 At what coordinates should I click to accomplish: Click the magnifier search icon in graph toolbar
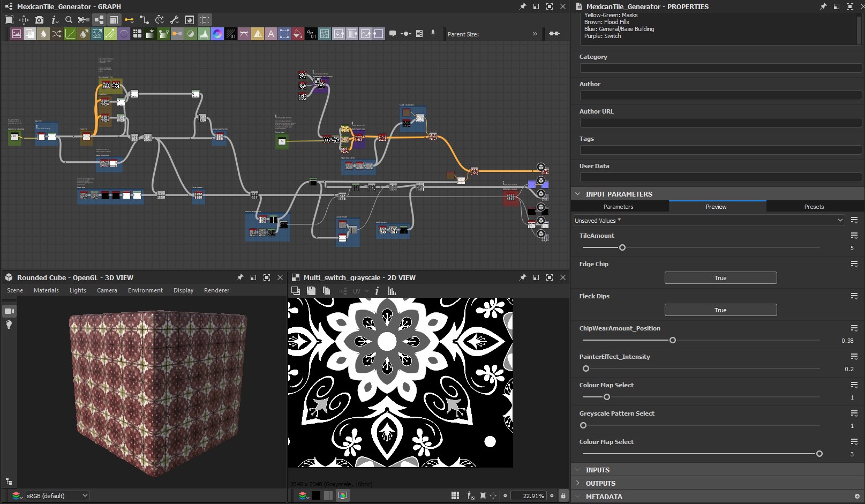pos(69,20)
